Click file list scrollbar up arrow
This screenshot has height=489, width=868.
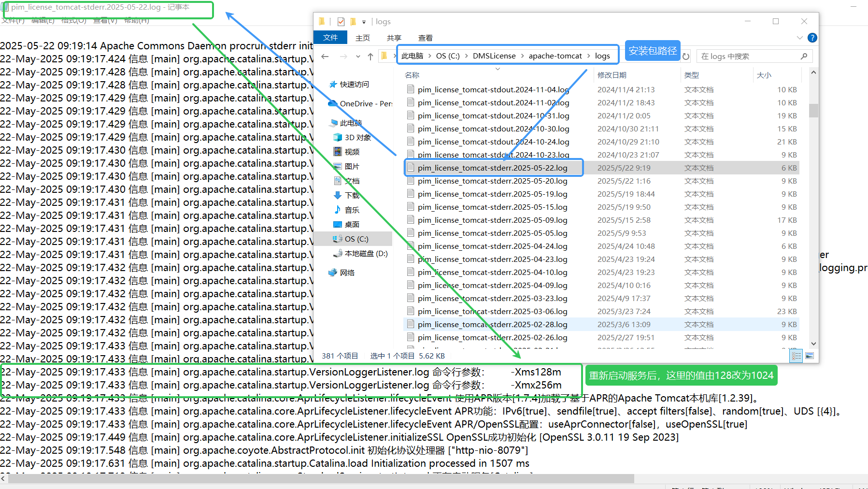[813, 73]
